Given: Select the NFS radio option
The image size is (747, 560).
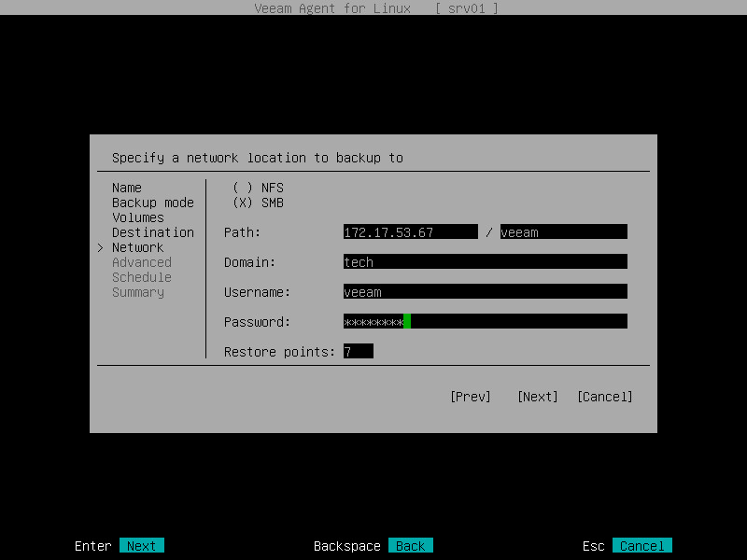Looking at the screenshot, I should pos(259,188).
